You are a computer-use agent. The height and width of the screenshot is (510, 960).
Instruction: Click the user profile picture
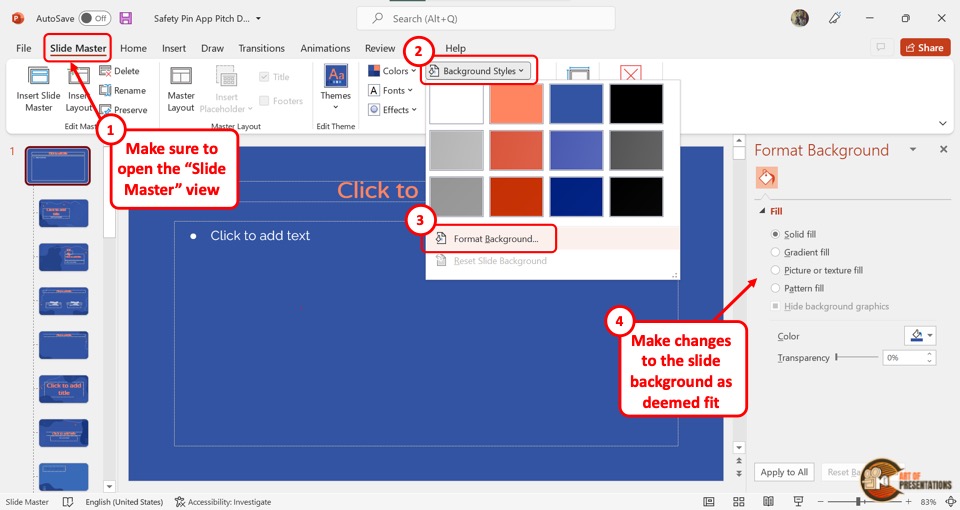coord(800,18)
